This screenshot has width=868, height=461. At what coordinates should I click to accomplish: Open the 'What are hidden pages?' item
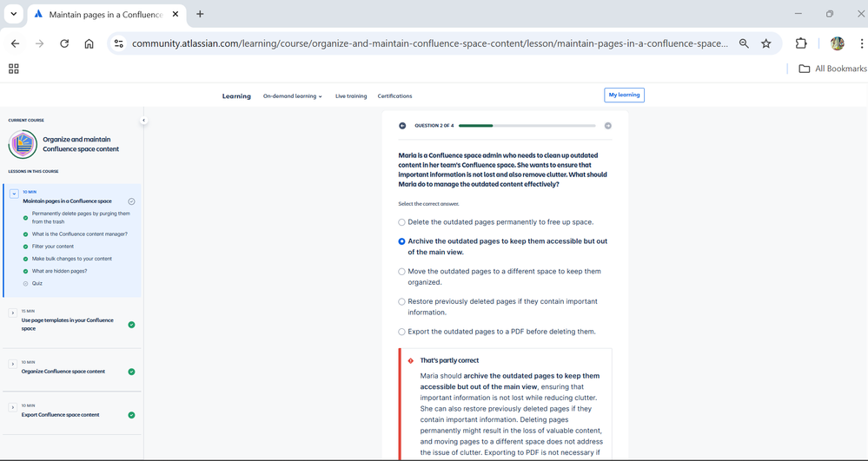click(x=59, y=271)
